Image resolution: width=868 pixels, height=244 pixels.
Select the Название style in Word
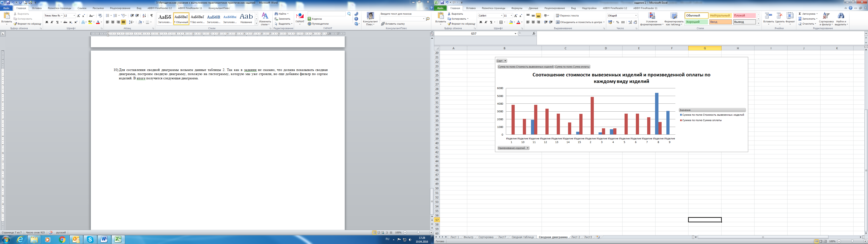click(246, 19)
